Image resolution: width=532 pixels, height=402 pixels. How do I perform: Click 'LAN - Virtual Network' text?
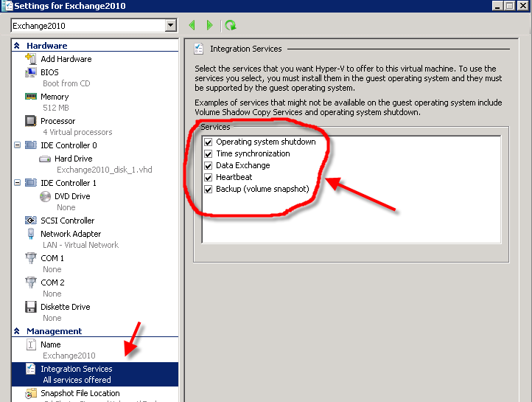81,245
